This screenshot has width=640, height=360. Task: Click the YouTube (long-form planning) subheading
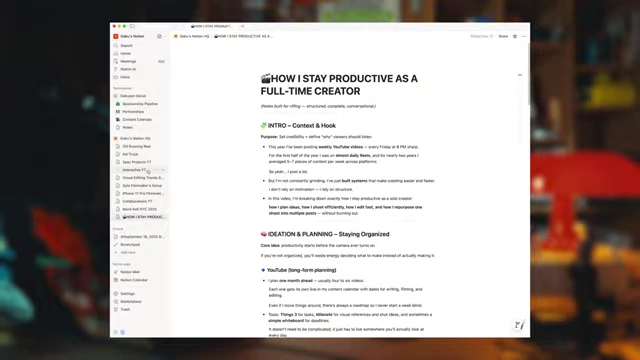click(302, 270)
